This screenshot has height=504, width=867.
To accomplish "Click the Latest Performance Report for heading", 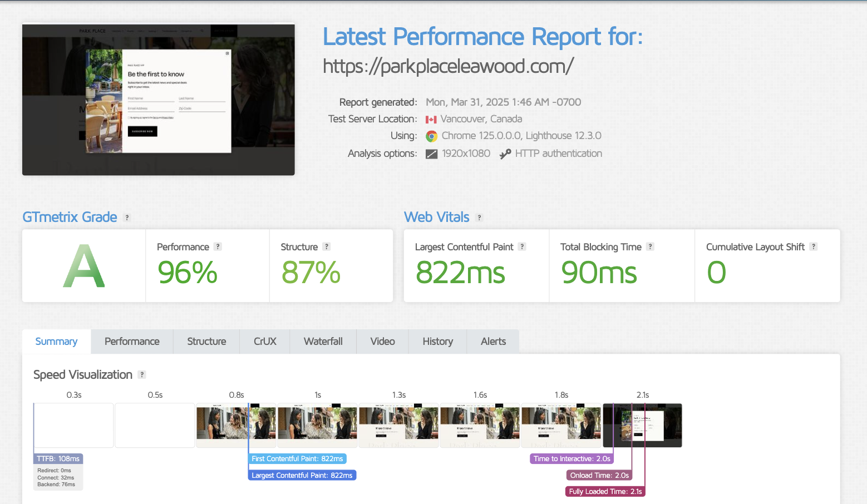I will (x=483, y=37).
